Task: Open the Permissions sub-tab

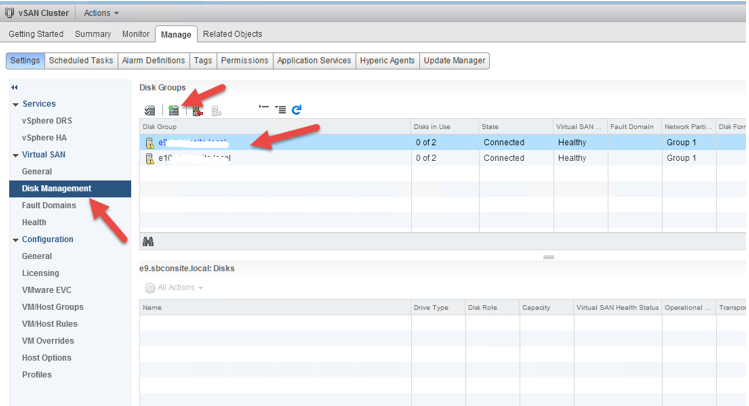Action: [x=245, y=61]
